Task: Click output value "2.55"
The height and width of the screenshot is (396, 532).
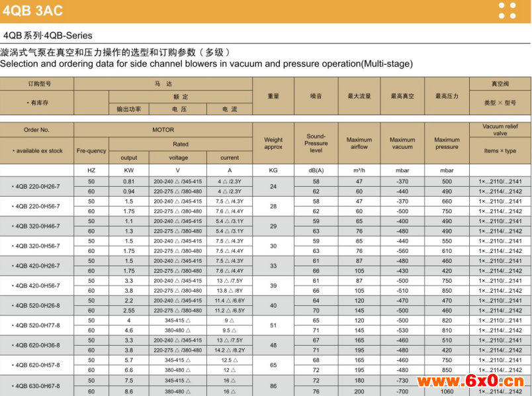Action: pyautogui.click(x=129, y=311)
